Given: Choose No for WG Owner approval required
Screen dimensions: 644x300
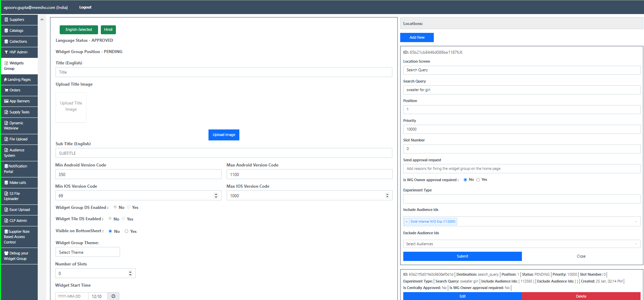Looking at the screenshot, I should 465,180.
